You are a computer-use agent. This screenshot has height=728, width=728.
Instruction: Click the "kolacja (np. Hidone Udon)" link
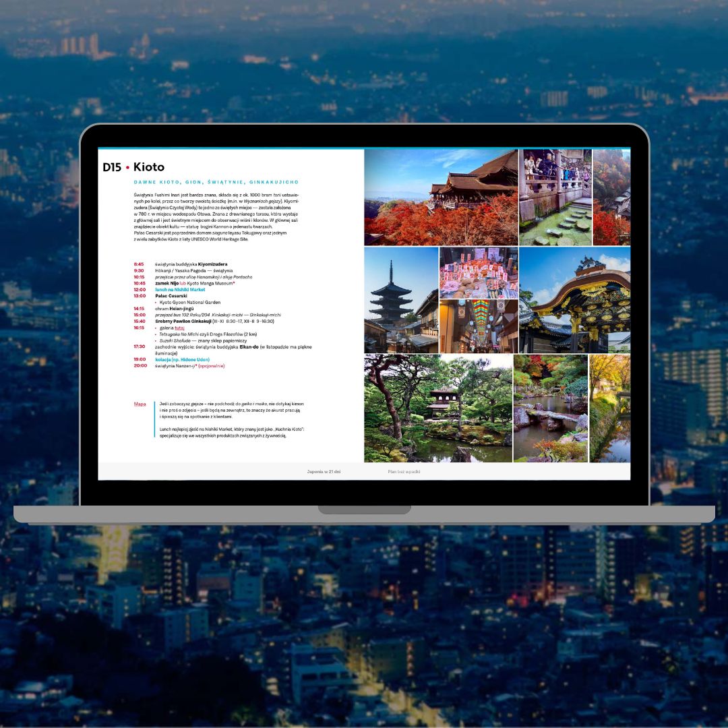click(x=182, y=359)
